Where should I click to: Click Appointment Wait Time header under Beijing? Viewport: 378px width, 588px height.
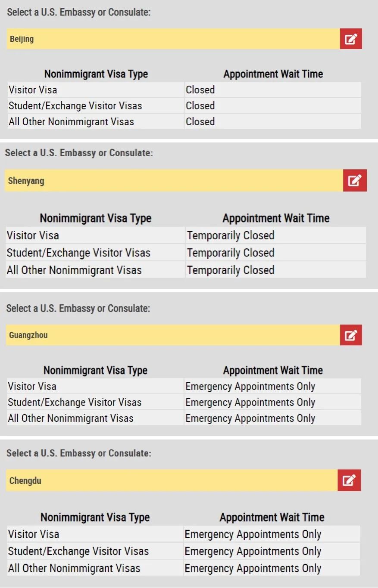[273, 74]
